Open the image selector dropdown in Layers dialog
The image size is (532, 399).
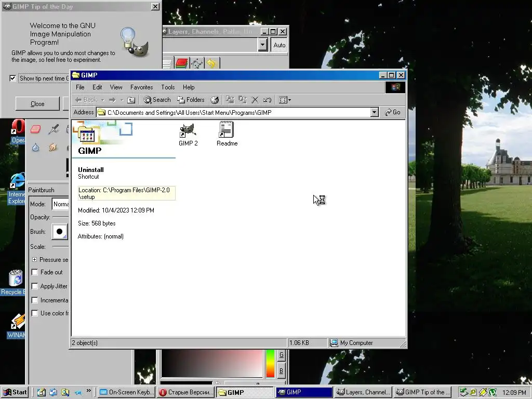point(262,45)
